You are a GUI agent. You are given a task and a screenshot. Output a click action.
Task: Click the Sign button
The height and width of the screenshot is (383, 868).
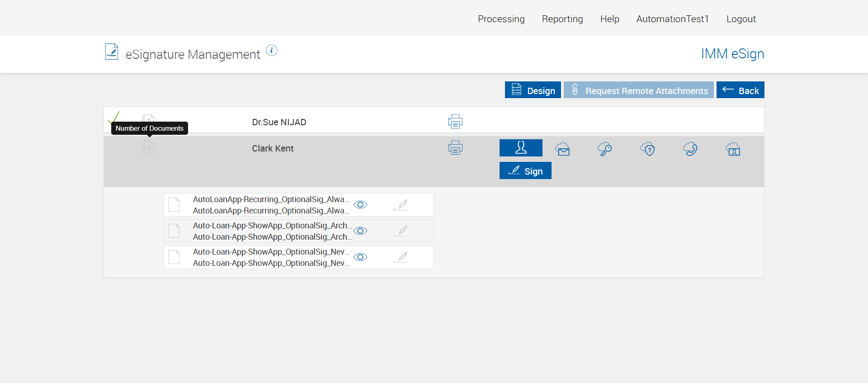click(525, 171)
